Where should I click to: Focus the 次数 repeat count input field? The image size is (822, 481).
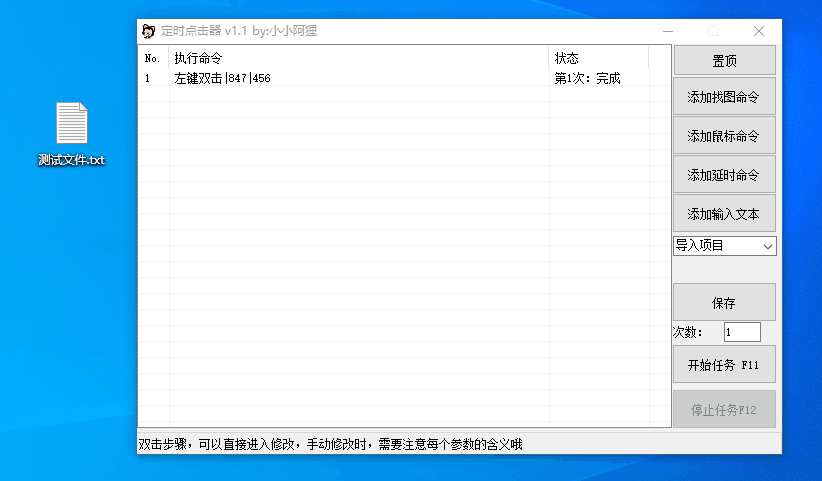pos(741,332)
